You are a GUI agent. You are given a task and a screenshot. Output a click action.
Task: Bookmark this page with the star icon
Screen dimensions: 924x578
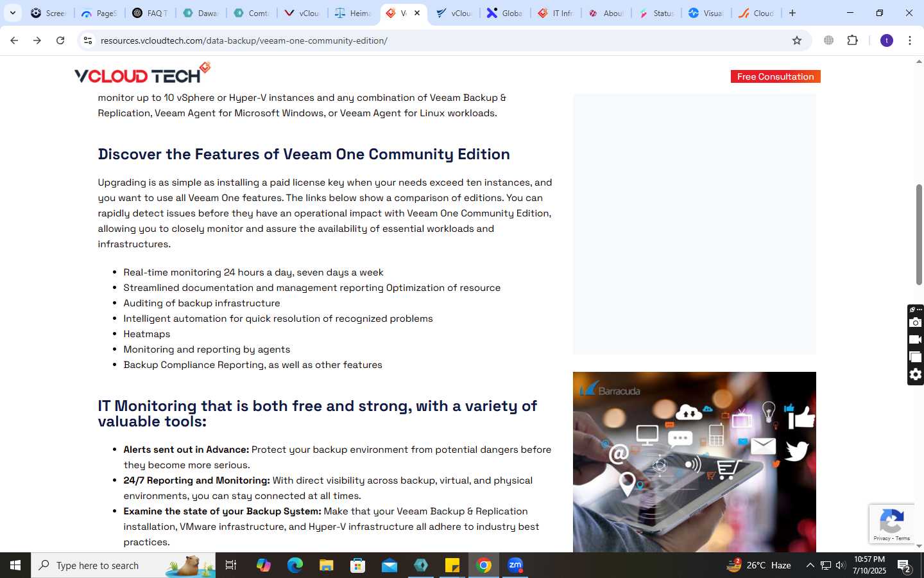tap(797, 40)
